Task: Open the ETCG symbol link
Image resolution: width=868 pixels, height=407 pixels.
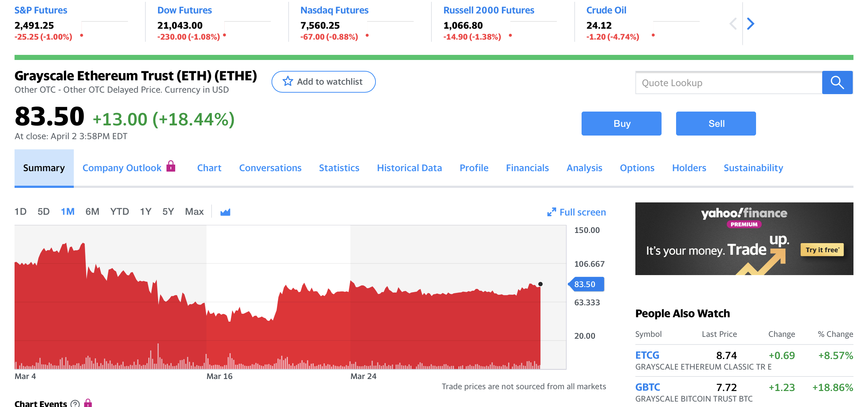Action: 647,355
